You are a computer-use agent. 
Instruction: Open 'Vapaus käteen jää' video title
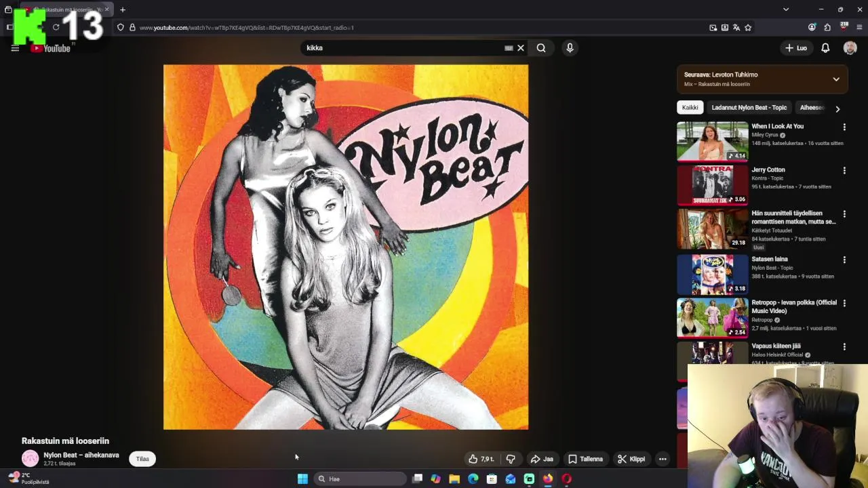[776, 346]
